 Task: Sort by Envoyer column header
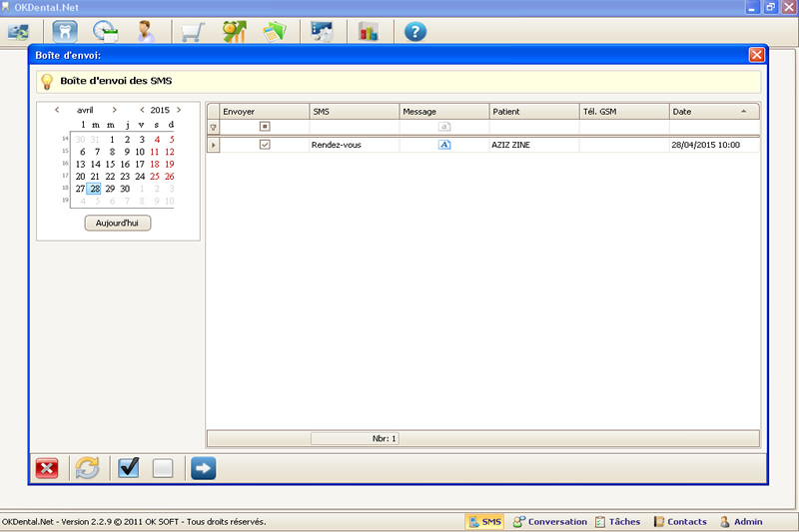click(x=265, y=112)
